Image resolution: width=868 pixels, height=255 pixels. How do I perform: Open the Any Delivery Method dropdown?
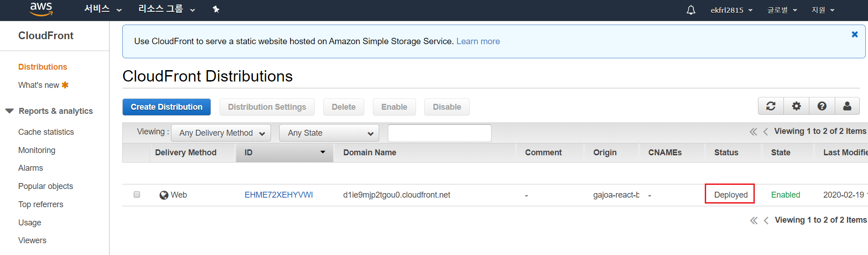221,133
